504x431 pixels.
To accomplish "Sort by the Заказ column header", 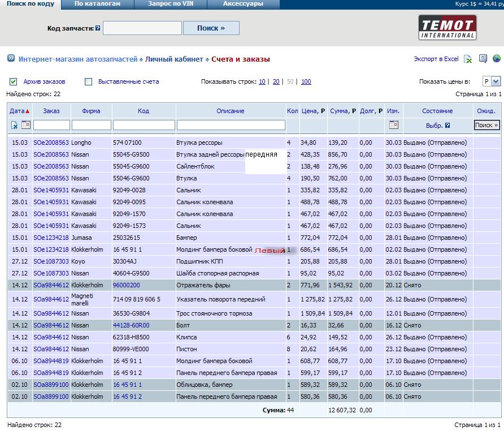I will coord(51,111).
